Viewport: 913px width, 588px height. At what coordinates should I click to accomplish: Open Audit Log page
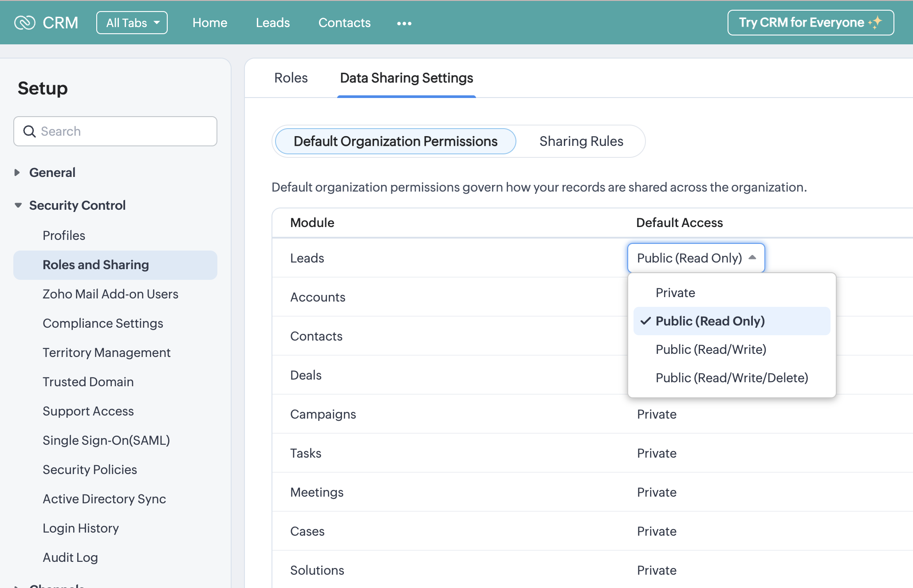70,557
